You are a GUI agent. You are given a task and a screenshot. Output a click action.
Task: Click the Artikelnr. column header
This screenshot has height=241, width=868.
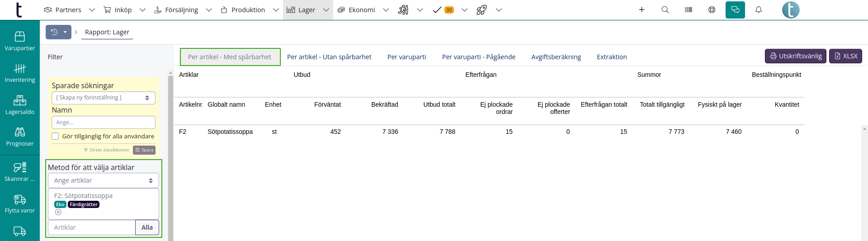tap(190, 104)
